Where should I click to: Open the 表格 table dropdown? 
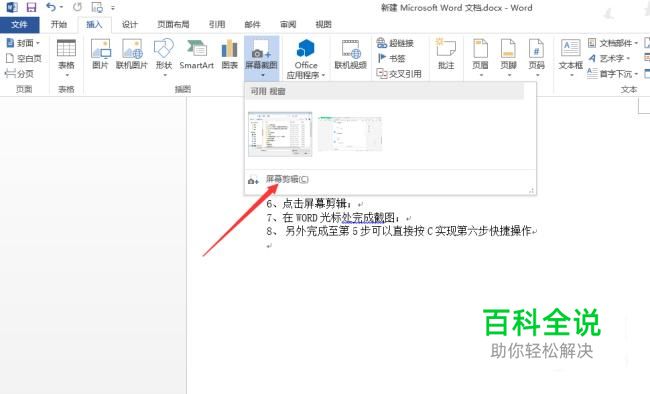[x=66, y=58]
